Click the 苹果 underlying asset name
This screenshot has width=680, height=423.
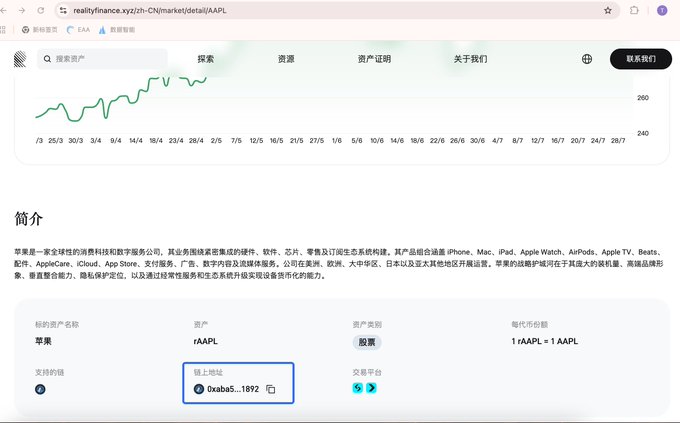tap(43, 341)
